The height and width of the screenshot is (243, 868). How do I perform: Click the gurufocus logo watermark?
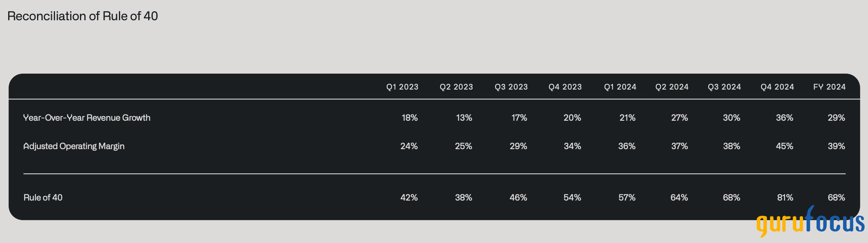click(810, 222)
